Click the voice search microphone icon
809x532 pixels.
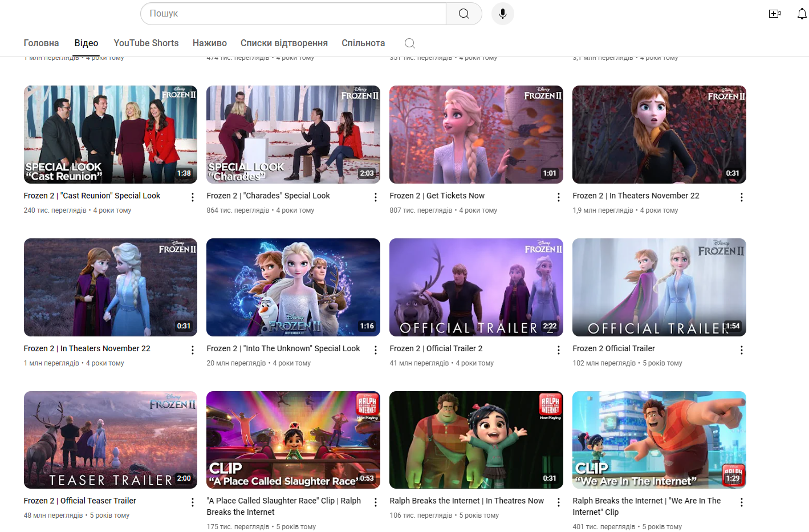pos(502,14)
